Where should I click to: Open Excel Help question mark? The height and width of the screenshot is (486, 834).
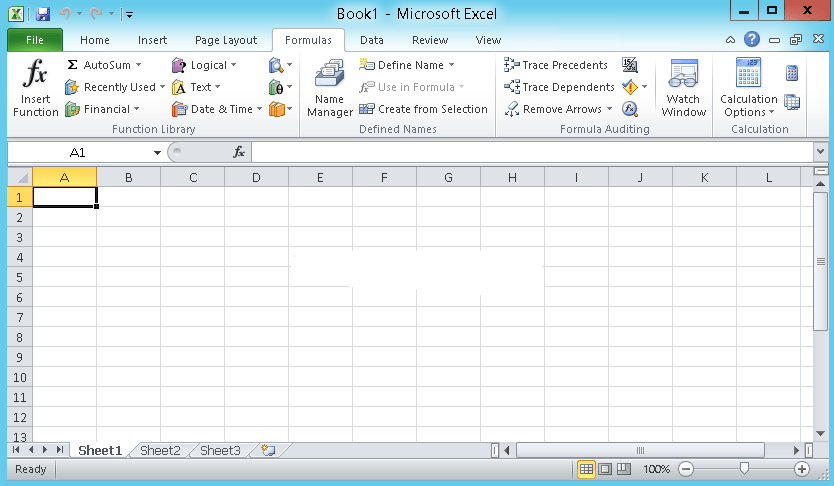[x=752, y=39]
